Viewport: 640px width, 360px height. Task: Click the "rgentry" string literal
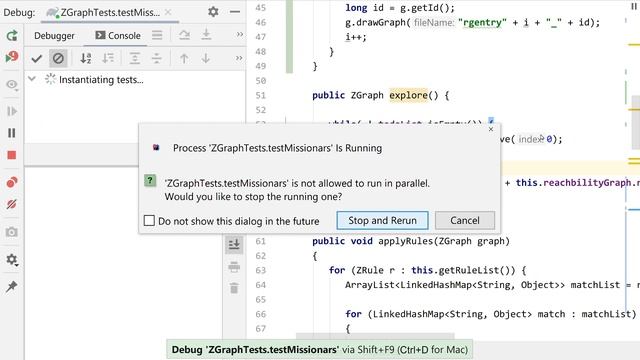(482, 22)
